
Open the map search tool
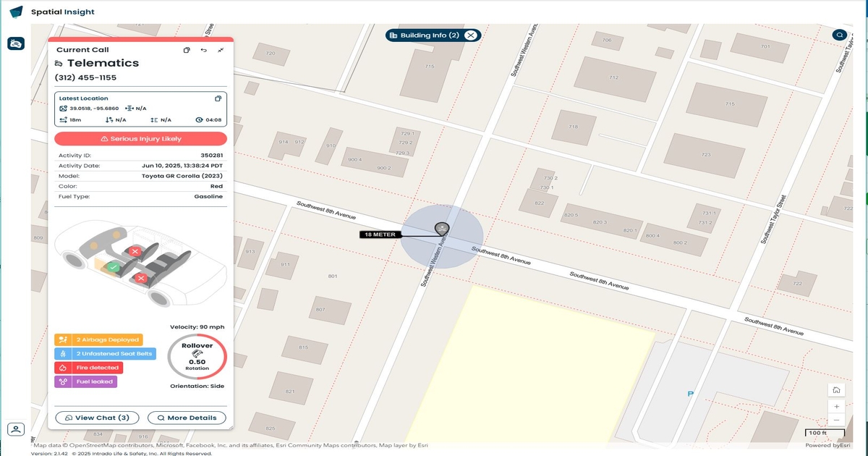coord(839,34)
